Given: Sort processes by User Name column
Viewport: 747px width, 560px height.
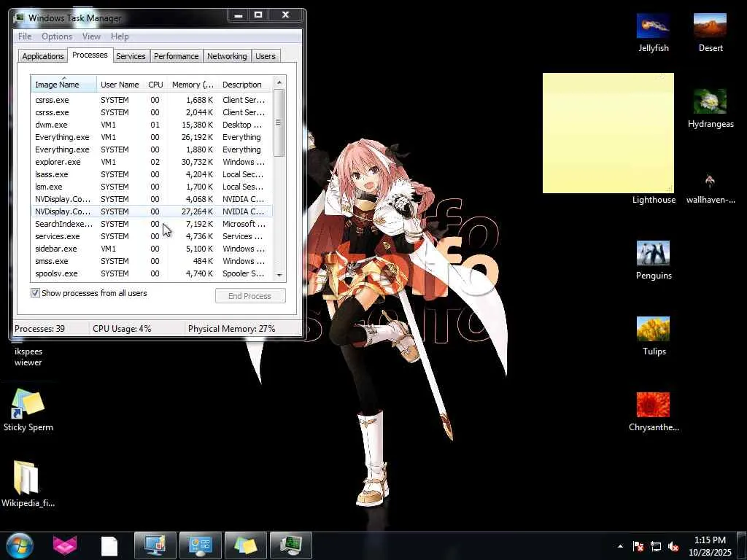Looking at the screenshot, I should [120, 85].
